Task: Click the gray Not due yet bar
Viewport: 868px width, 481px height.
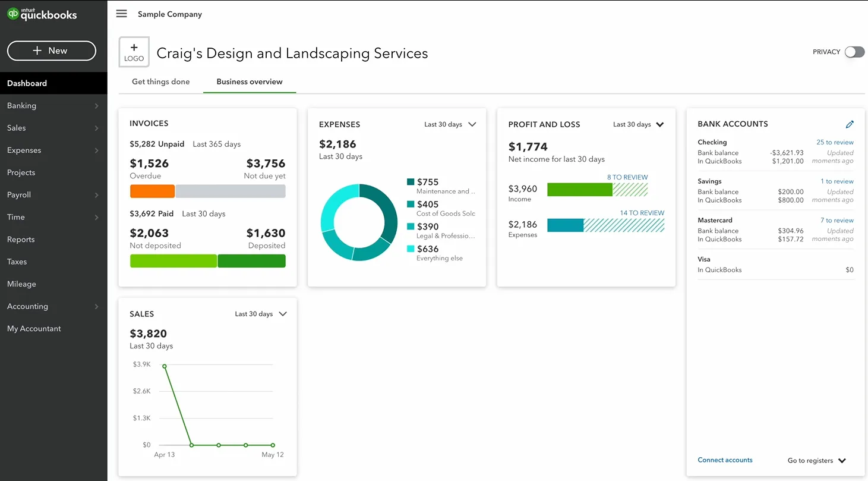Action: (x=231, y=191)
